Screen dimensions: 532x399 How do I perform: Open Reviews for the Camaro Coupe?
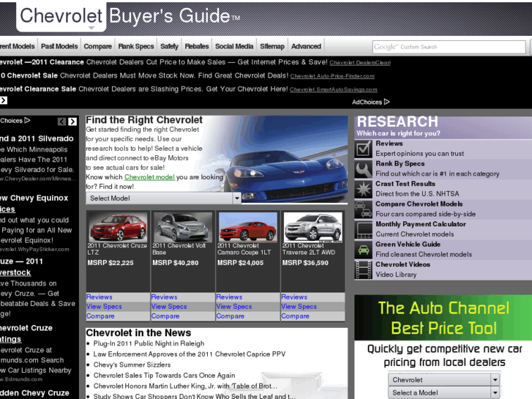229,297
